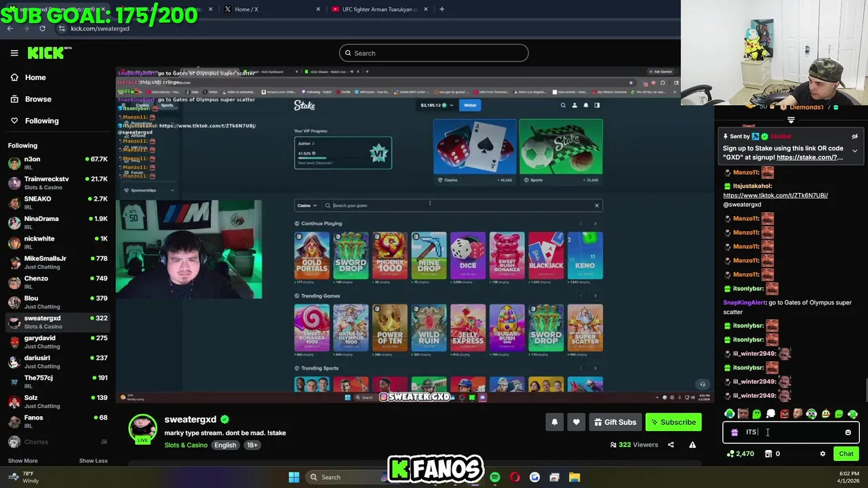Screen dimensions: 868x488
Task: Open File Explorer from the taskbar
Action: coord(574,477)
